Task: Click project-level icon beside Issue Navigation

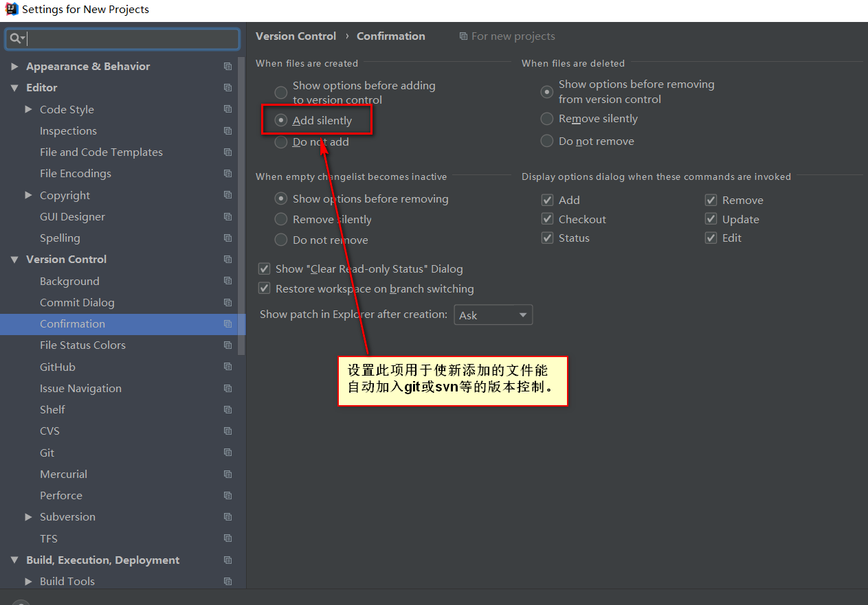Action: 227,388
